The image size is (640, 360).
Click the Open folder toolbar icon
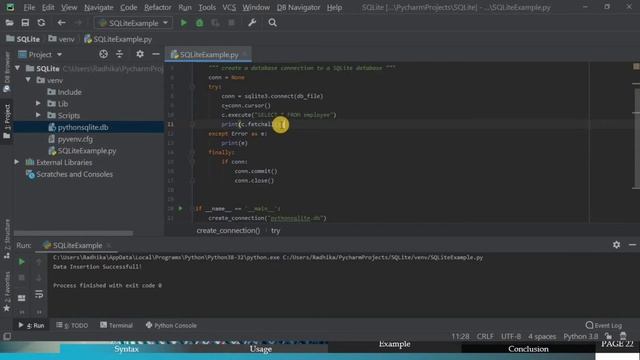tap(9, 23)
